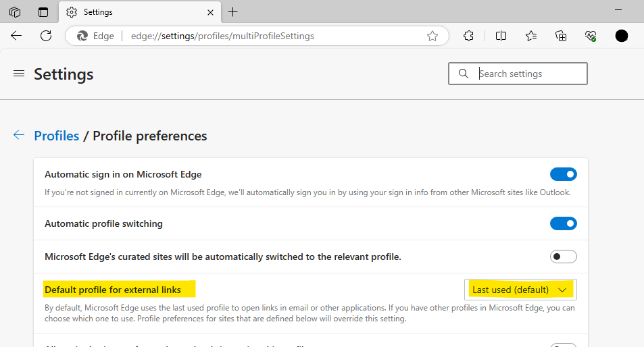Click the address bar URL
The height and width of the screenshot is (347, 644).
click(x=222, y=36)
